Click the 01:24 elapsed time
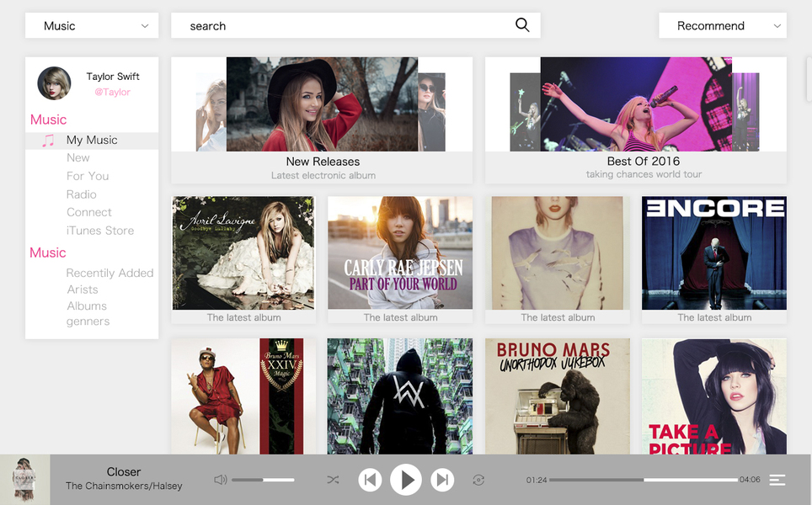Viewport: 812px width, 505px height. 537,480
